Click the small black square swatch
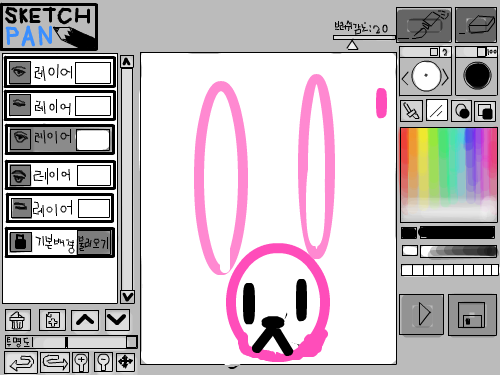This screenshot has width=500, height=375. point(409,233)
